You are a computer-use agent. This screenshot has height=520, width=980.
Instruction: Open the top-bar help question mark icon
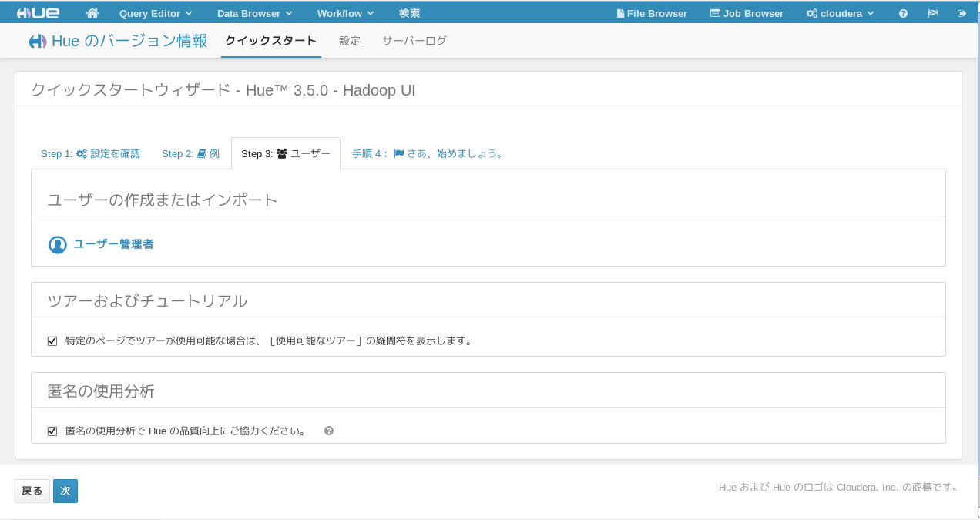click(x=903, y=13)
